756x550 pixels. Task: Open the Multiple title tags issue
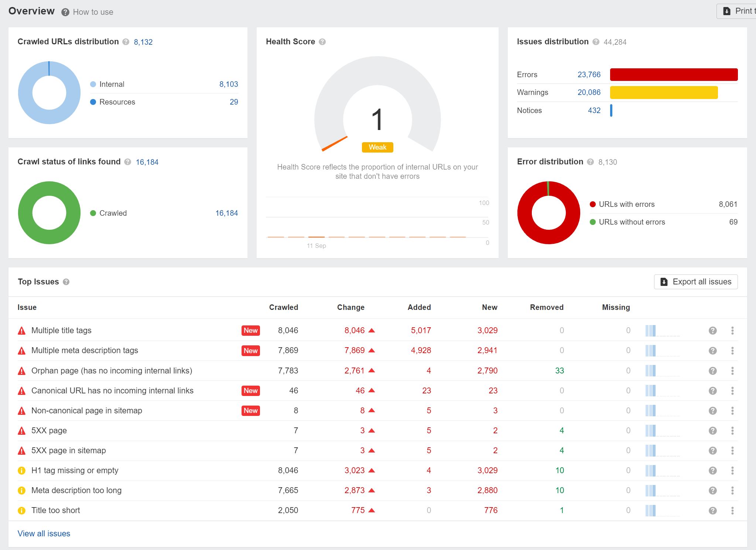61,331
